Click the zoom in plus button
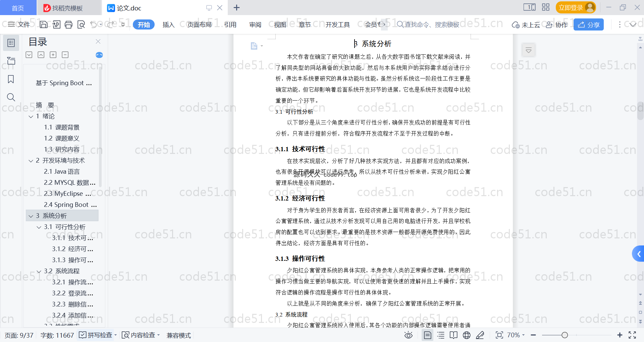The width and height of the screenshot is (644, 342). [x=620, y=335]
